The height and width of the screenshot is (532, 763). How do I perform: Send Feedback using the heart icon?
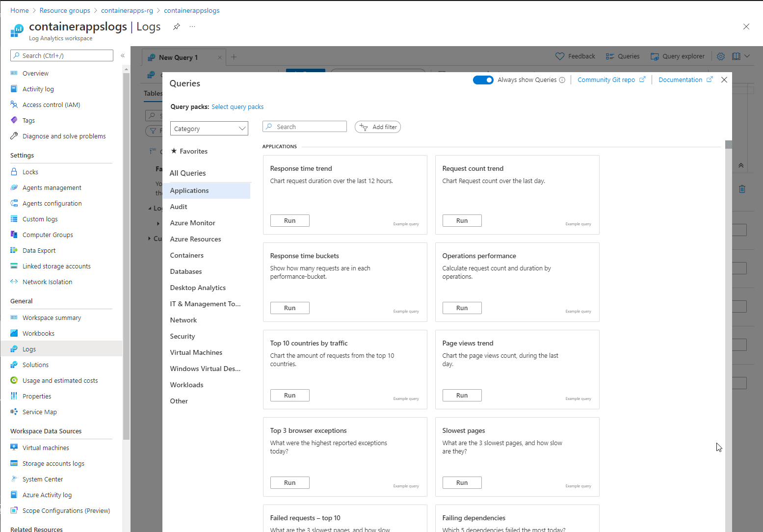coord(575,56)
